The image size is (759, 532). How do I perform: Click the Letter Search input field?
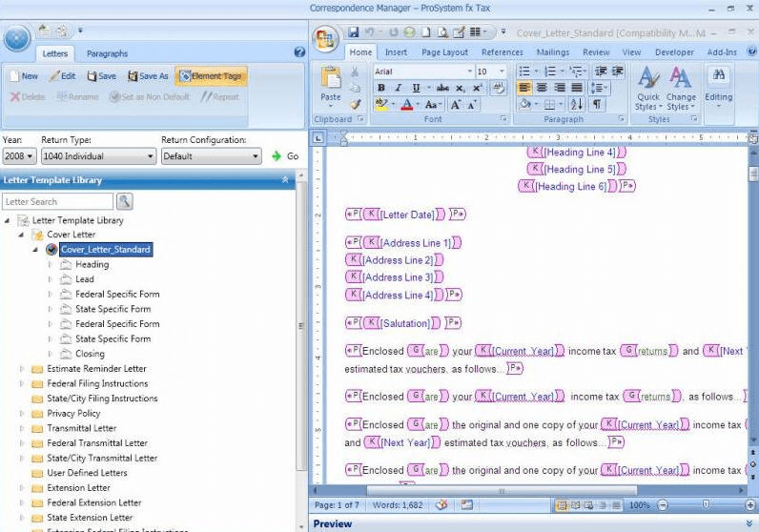tap(57, 201)
